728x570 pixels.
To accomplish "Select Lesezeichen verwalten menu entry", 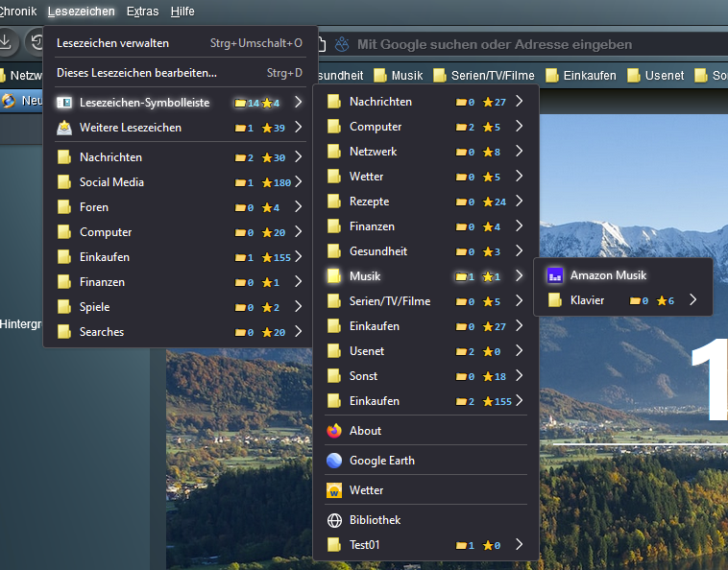I will click(113, 43).
